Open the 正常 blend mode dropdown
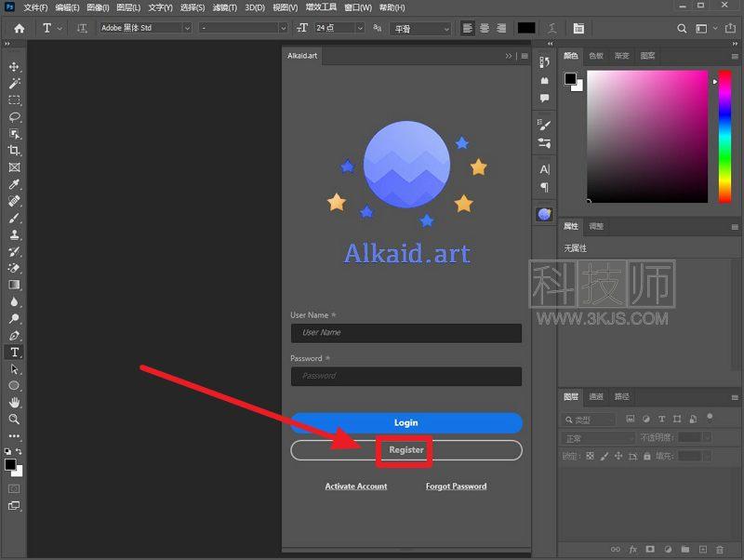 [x=598, y=438]
